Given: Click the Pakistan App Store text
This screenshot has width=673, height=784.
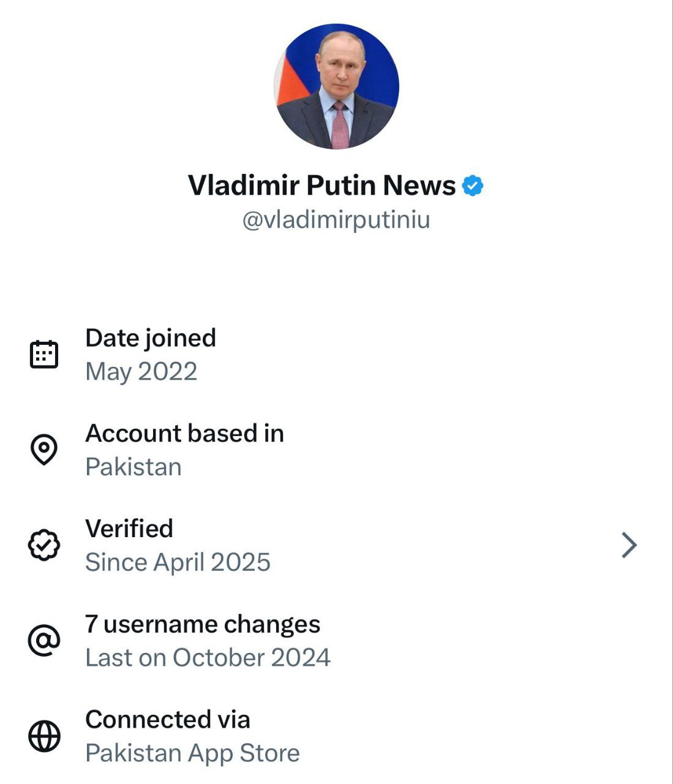Looking at the screenshot, I should (192, 753).
